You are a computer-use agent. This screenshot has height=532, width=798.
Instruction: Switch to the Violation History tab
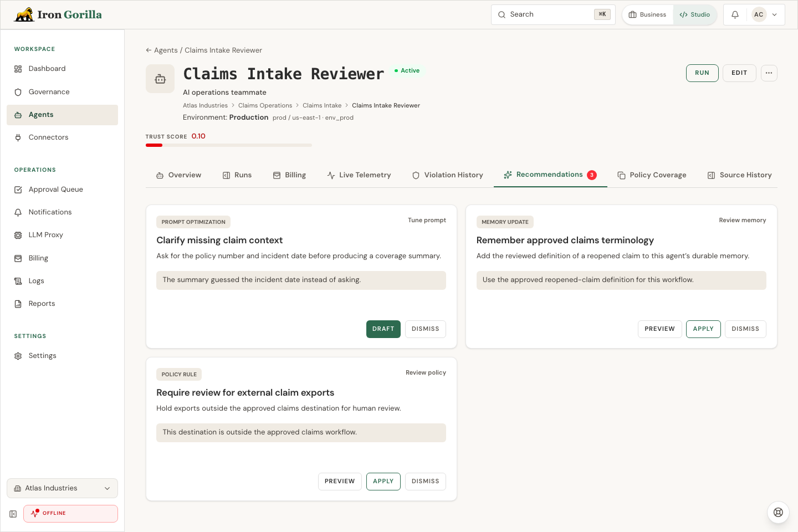coord(448,175)
